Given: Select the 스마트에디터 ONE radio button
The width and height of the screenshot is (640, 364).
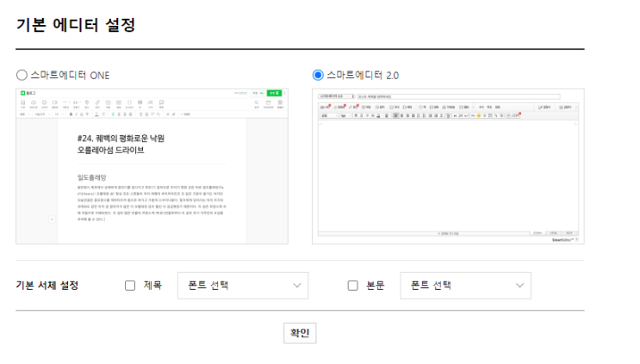Looking at the screenshot, I should (22, 75).
